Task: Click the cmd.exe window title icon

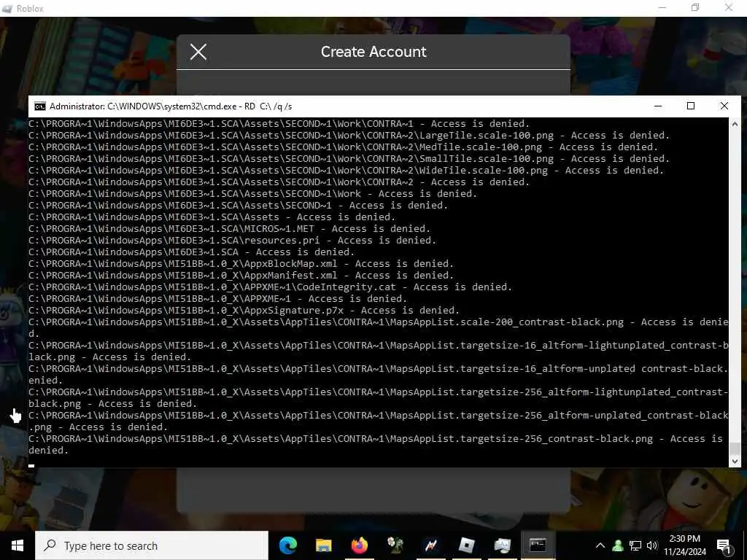Action: (x=40, y=106)
